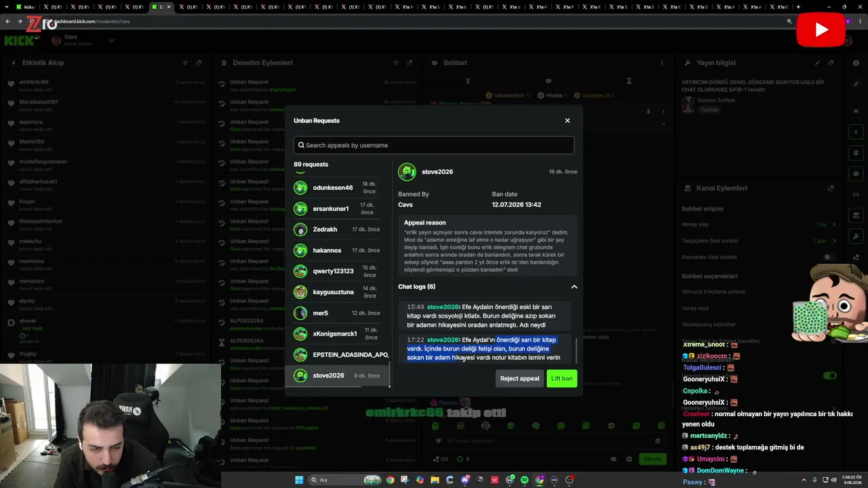This screenshot has height=488, width=868.
Task: Open a new browser tab
Action: (798, 7)
